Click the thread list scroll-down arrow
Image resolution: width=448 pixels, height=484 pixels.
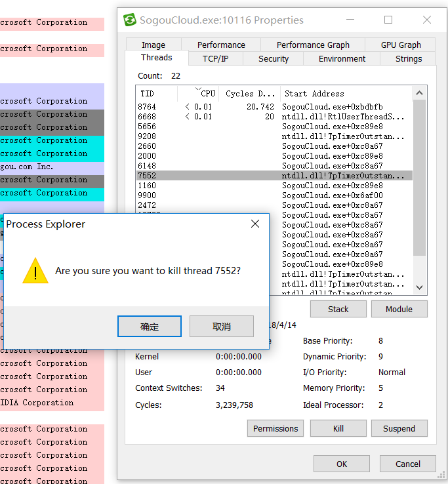419,287
